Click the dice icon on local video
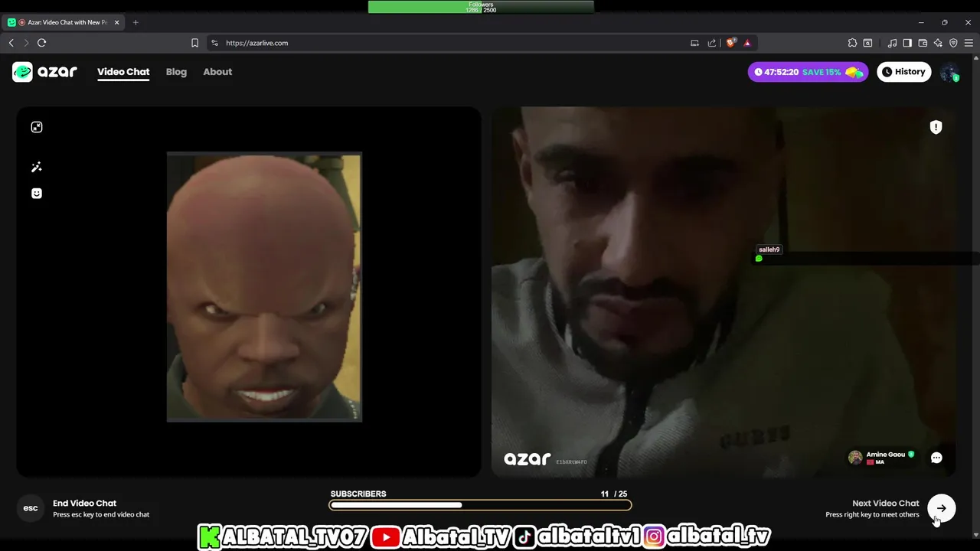Viewport: 980px width, 551px height. 37,127
